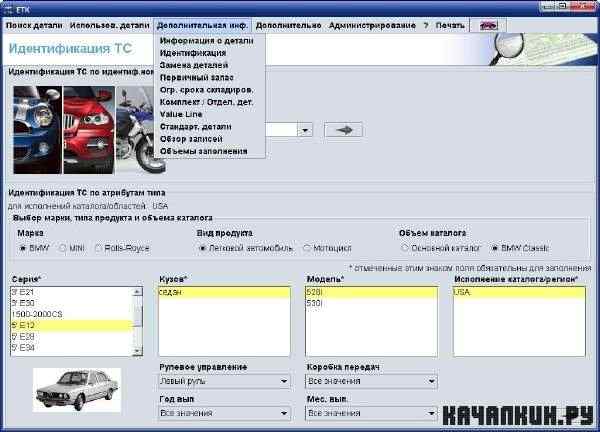Open the ? help menu
Image resolution: width=600 pixels, height=432 pixels.
point(426,25)
